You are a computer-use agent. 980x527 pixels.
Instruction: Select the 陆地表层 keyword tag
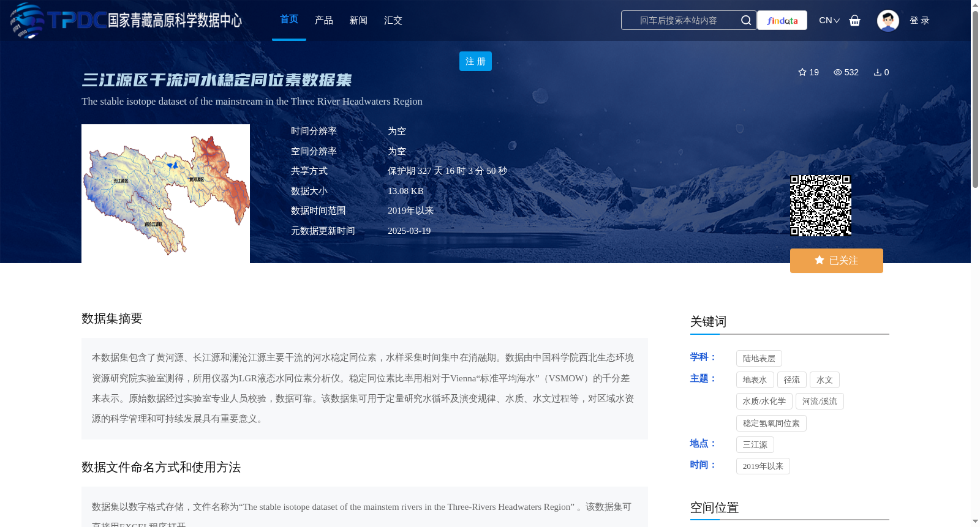(x=759, y=359)
